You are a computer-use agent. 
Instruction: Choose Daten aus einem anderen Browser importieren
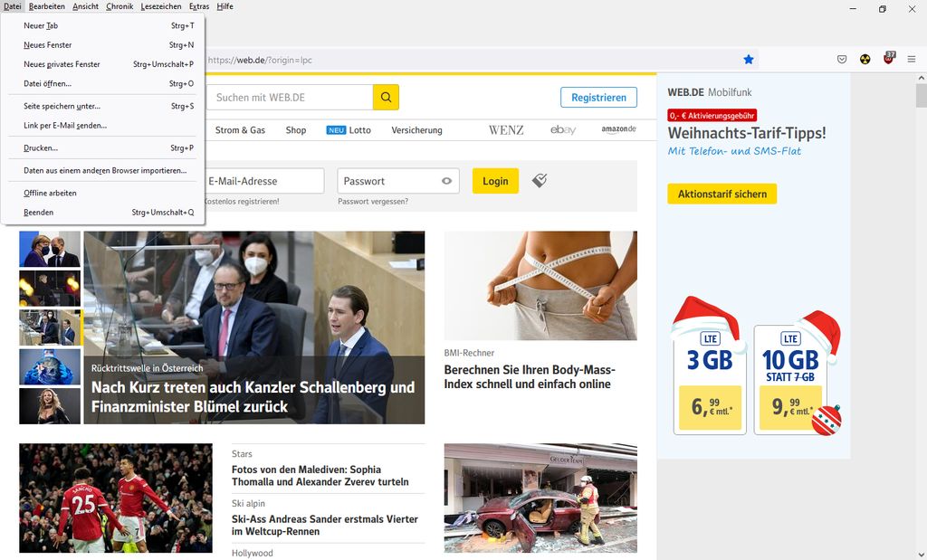point(103,171)
